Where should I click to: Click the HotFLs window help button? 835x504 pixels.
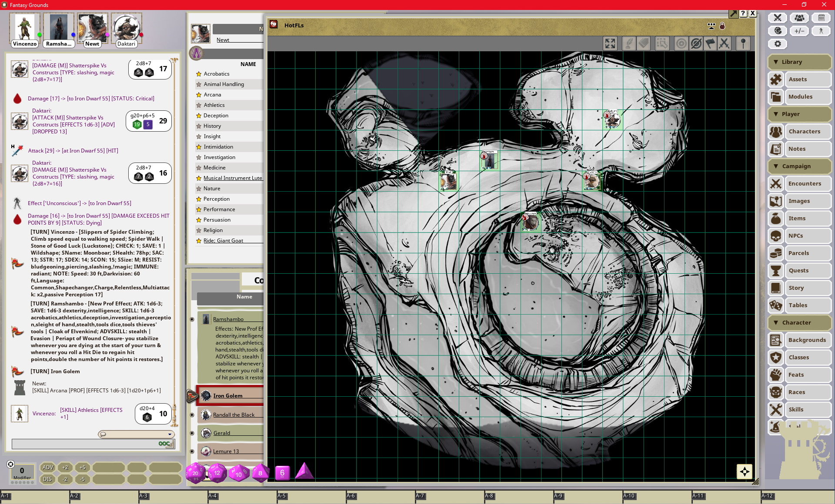(743, 13)
